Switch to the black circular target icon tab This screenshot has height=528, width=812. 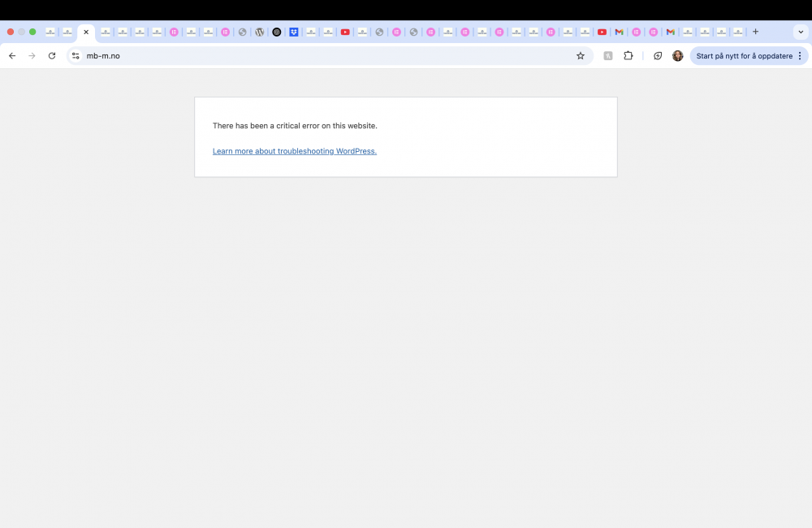(277, 32)
